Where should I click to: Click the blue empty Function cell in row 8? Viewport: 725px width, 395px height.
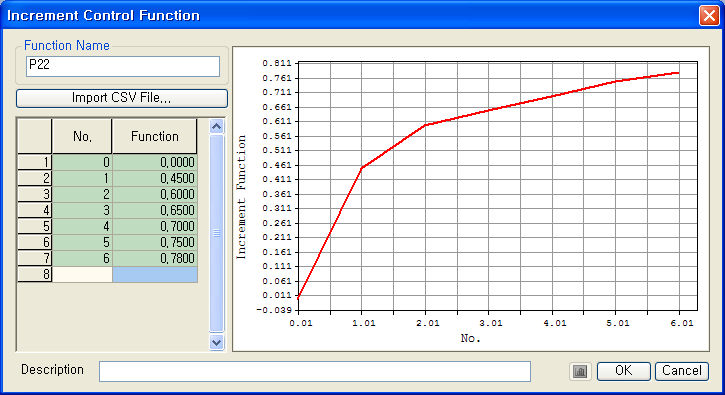[x=155, y=274]
